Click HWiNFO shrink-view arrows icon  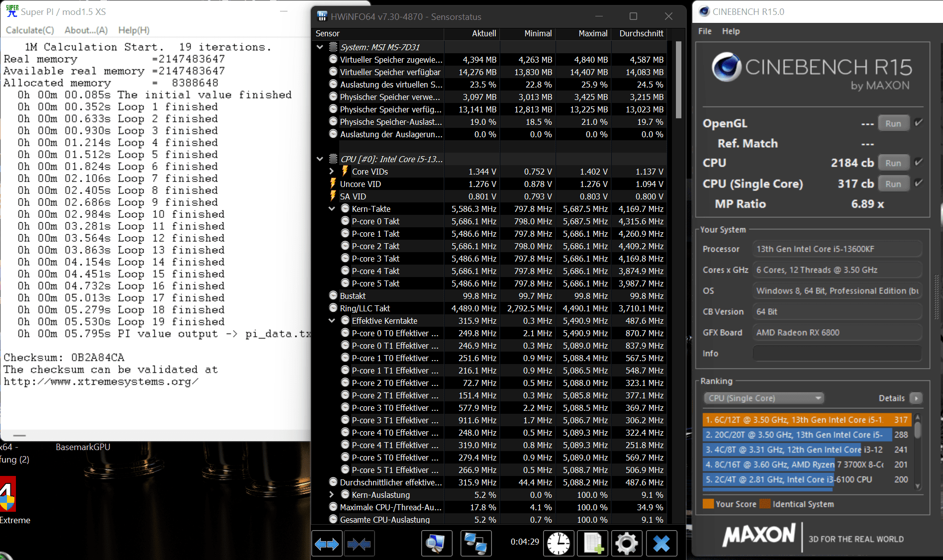click(359, 544)
